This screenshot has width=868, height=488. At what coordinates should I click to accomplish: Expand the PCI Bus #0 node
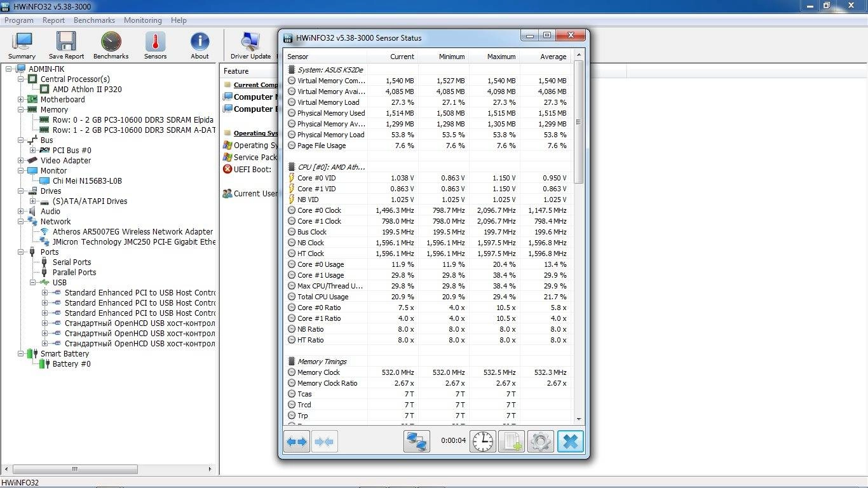[x=33, y=150]
